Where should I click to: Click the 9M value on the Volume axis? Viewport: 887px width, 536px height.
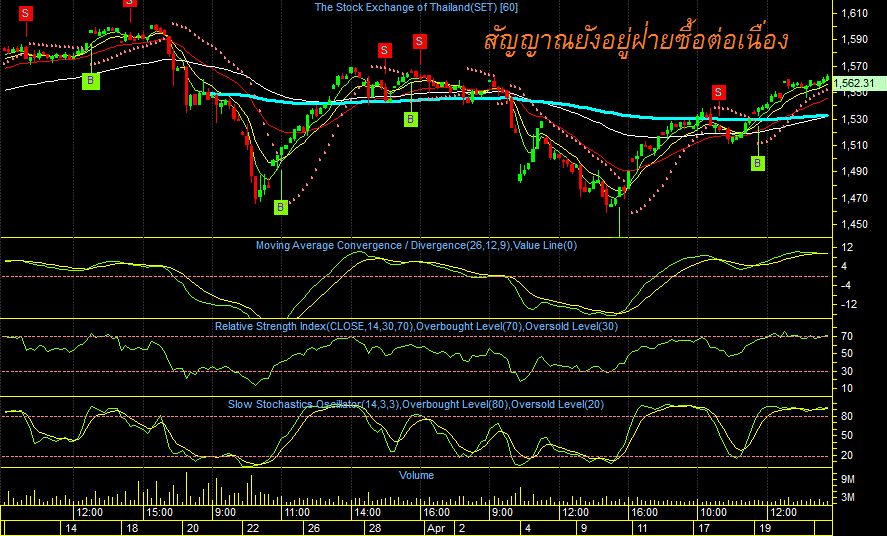(847, 479)
